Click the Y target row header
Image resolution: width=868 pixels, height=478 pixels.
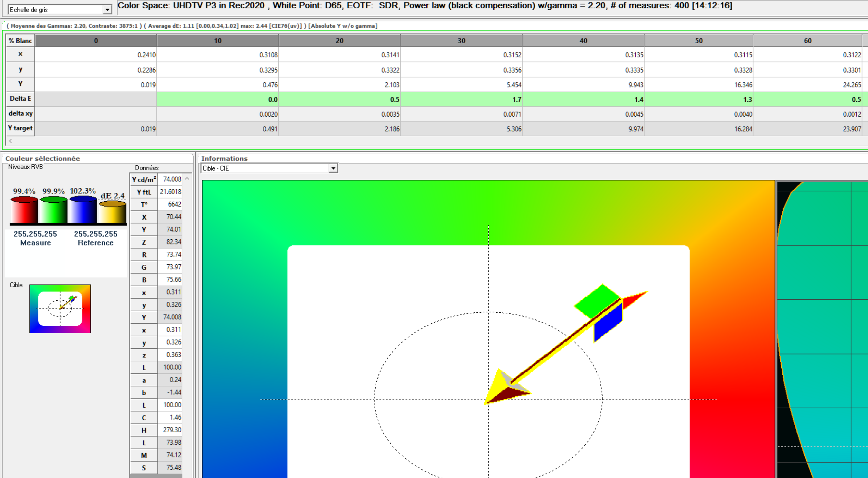tap(20, 128)
